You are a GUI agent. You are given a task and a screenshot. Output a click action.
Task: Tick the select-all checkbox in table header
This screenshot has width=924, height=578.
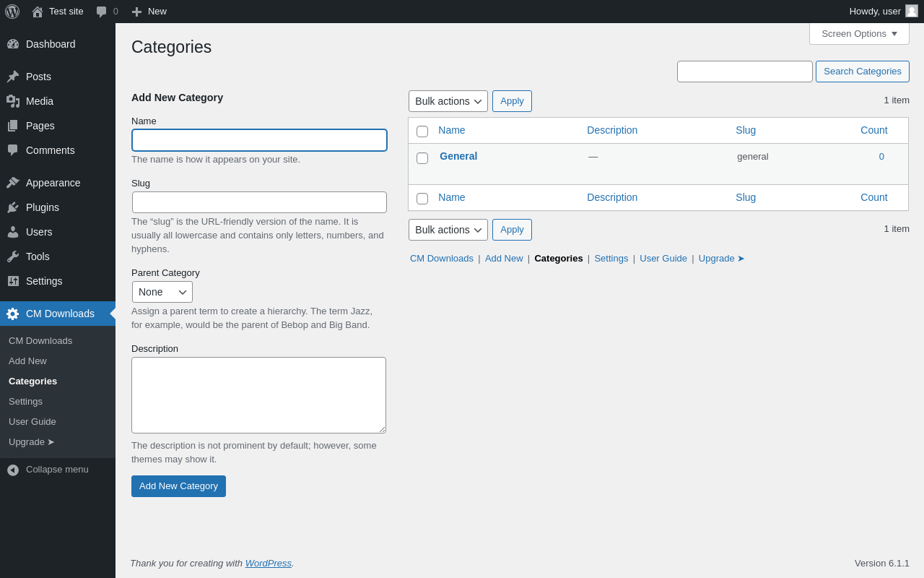point(422,131)
